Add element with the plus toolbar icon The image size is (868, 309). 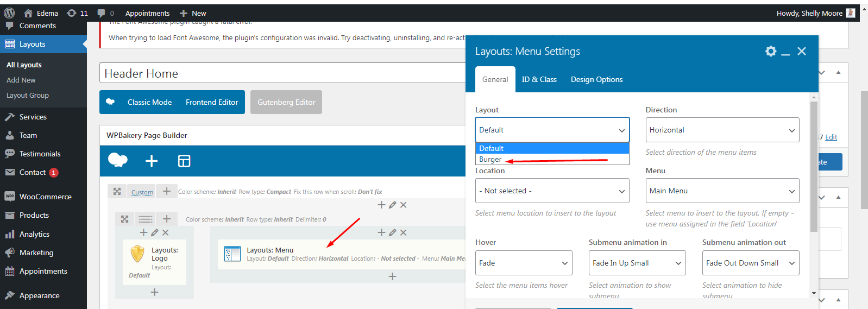click(x=152, y=161)
